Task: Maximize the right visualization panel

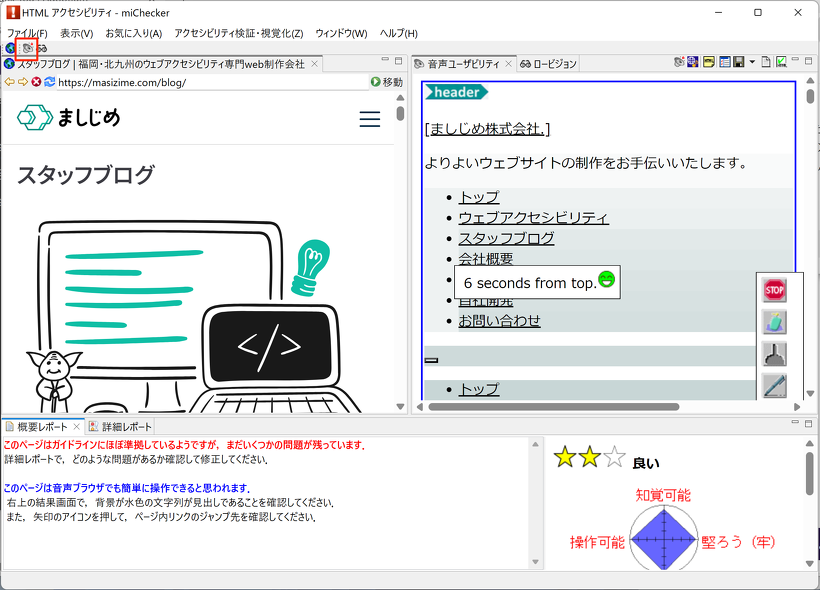Action: pyautogui.click(x=808, y=61)
